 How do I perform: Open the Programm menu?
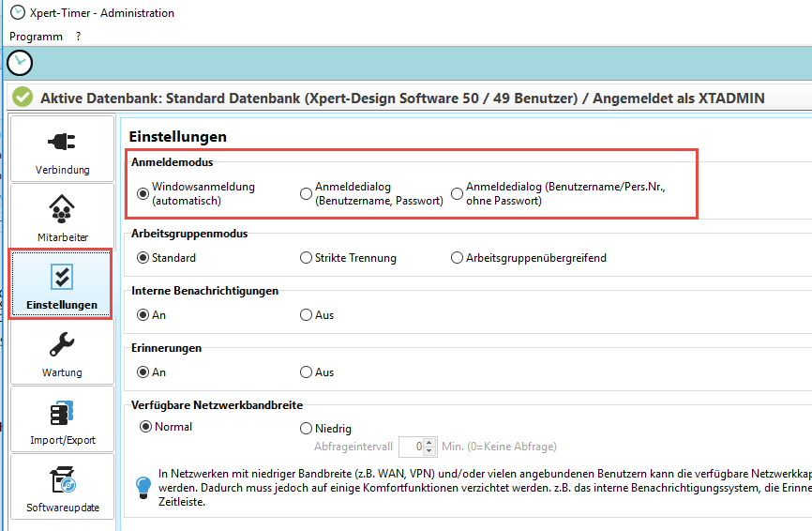click(36, 37)
